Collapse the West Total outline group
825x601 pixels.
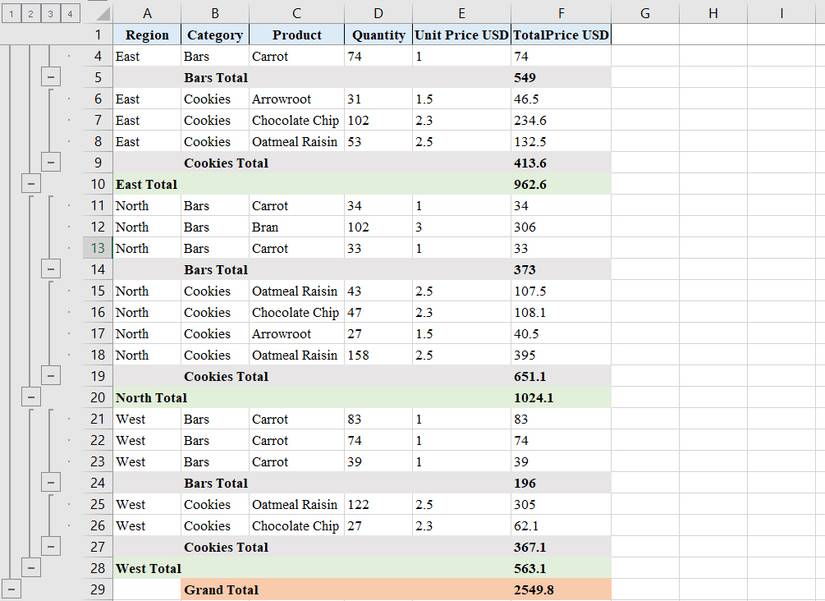click(30, 567)
